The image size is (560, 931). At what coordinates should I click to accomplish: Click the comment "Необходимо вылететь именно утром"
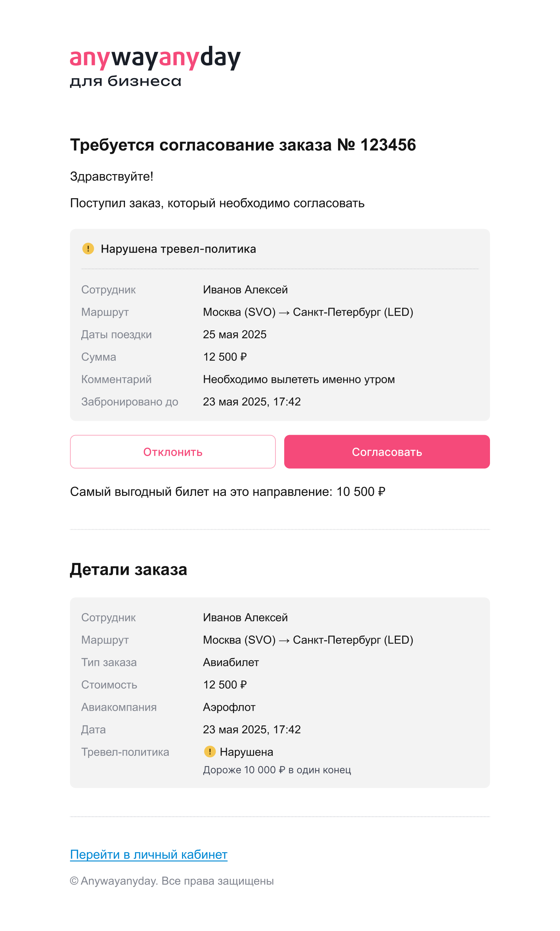[299, 379]
